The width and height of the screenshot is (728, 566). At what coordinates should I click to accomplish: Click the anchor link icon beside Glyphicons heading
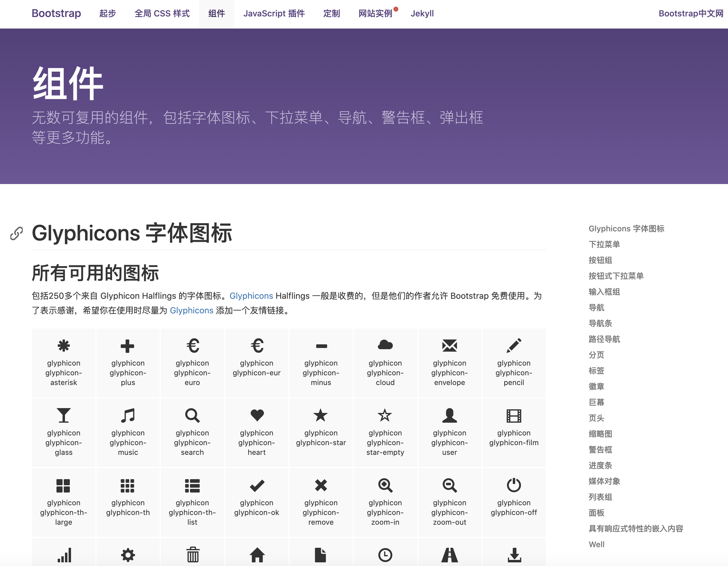[16, 233]
